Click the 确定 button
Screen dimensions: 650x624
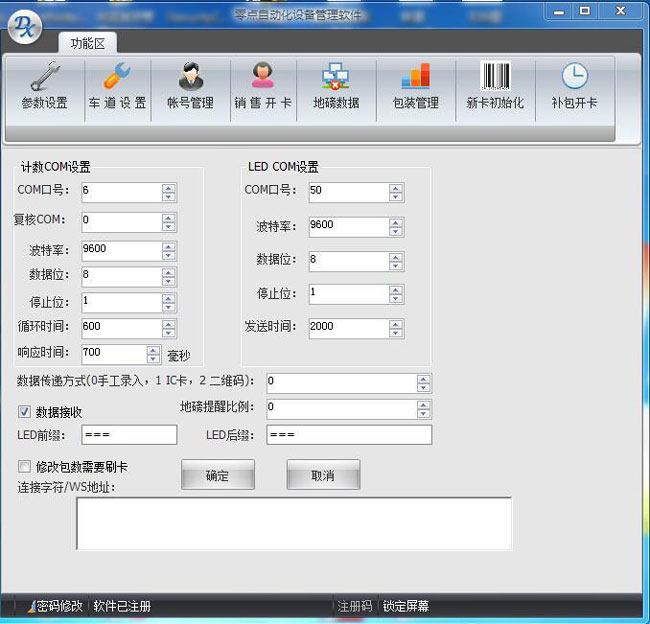pyautogui.click(x=217, y=476)
